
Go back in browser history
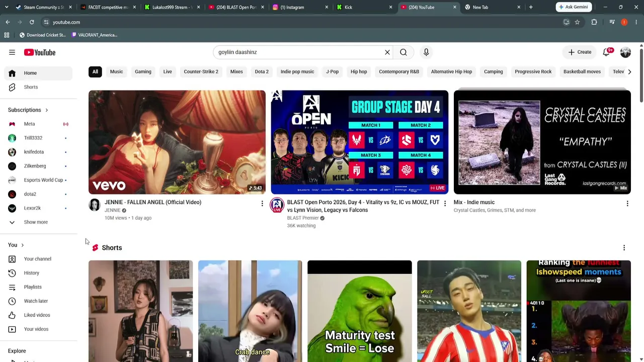click(x=8, y=22)
